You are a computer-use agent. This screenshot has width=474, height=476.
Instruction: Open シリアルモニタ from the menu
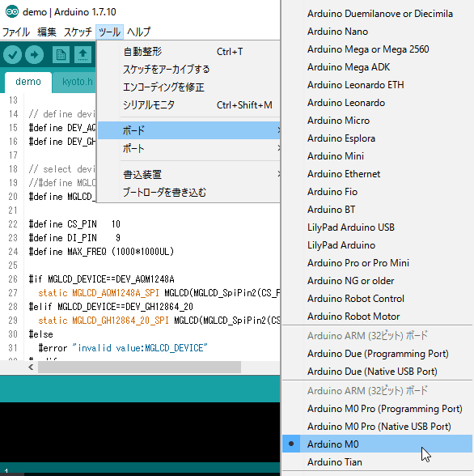188,105
